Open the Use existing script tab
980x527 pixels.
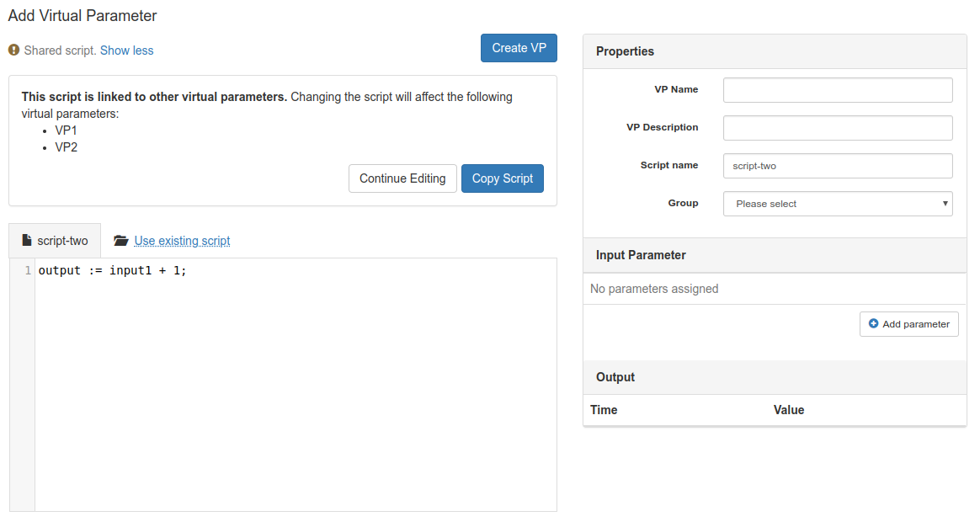182,241
